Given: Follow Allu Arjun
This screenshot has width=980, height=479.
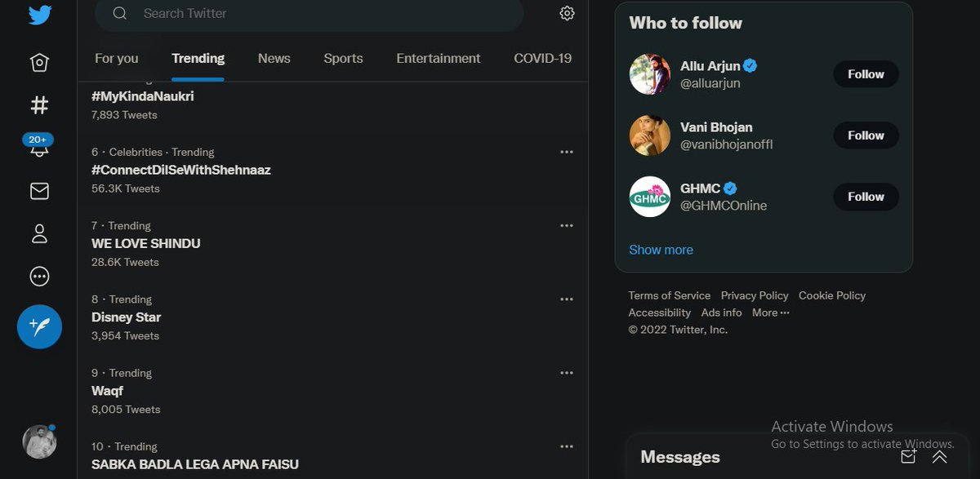Looking at the screenshot, I should (x=866, y=74).
